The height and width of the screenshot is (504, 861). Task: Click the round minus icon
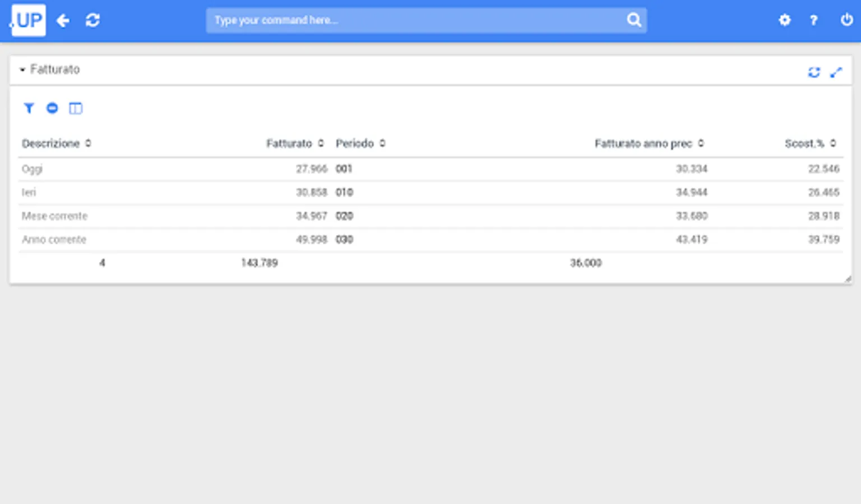coord(52,108)
